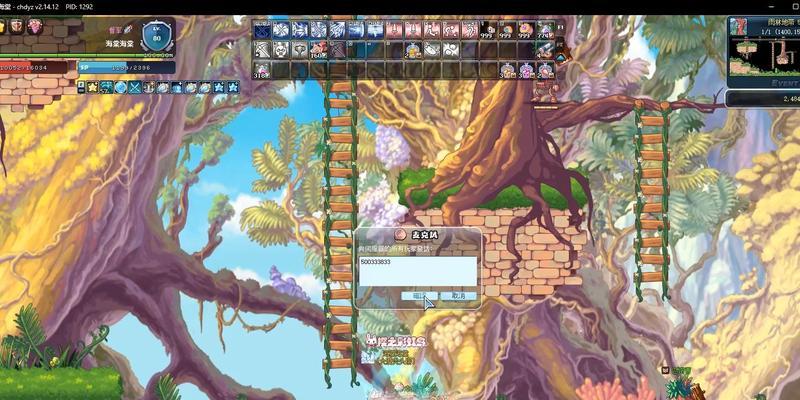800x400 pixels.
Task: Use the last pink potion in the bottom hotbar row
Action: tap(545, 70)
